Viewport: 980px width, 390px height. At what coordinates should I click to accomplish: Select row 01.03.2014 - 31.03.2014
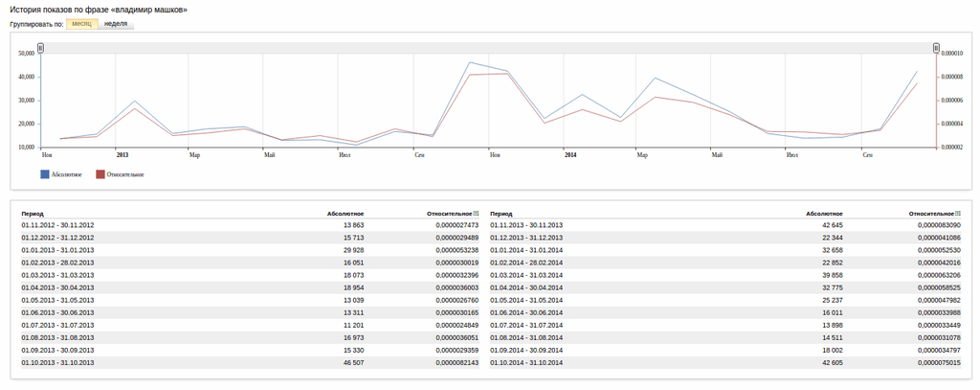725,275
